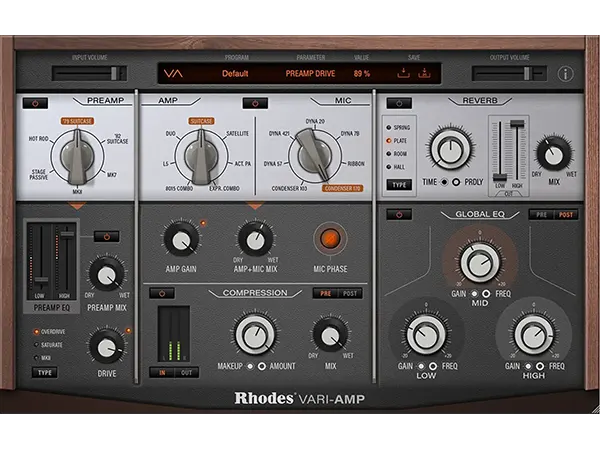Click the reverb High cut fader
The image size is (600, 450).
click(x=517, y=123)
